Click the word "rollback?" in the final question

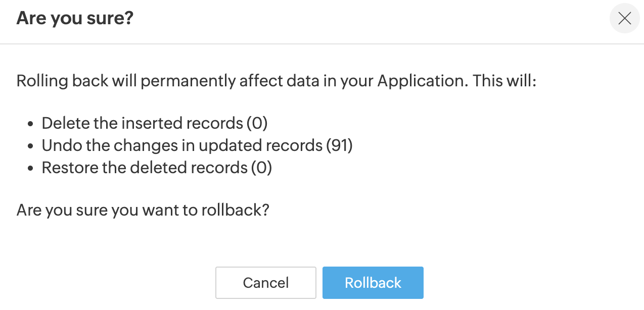(235, 210)
